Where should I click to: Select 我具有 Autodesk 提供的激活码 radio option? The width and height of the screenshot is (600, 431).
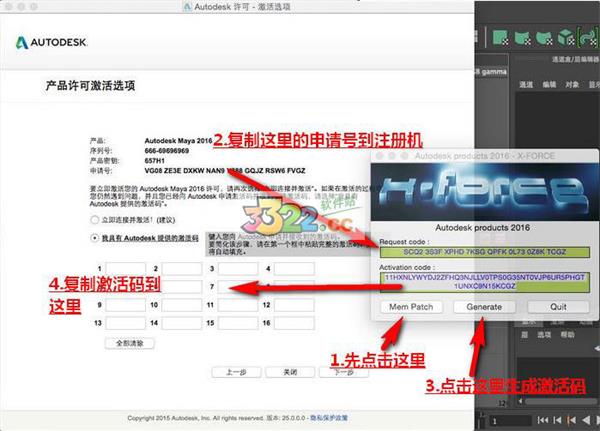coord(95,238)
